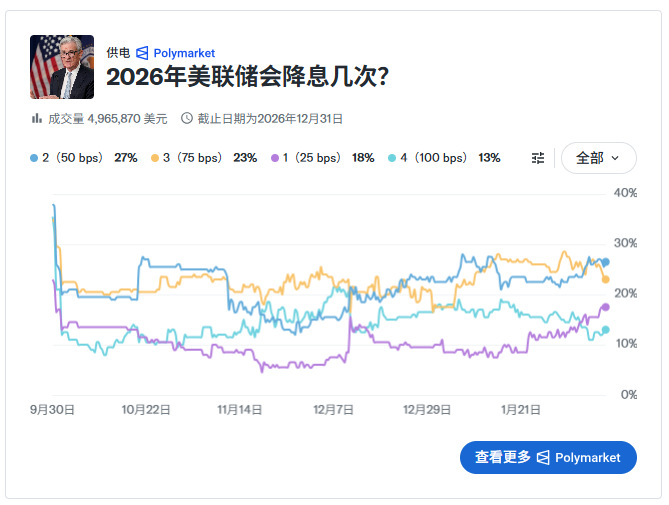Viewport: 669px width, 505px height.
Task: Toggle the 3 (75 bps) legend series
Action: [x=203, y=158]
